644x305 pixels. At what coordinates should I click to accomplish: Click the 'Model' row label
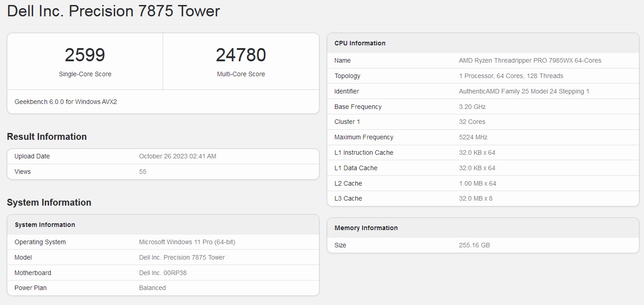(23, 257)
